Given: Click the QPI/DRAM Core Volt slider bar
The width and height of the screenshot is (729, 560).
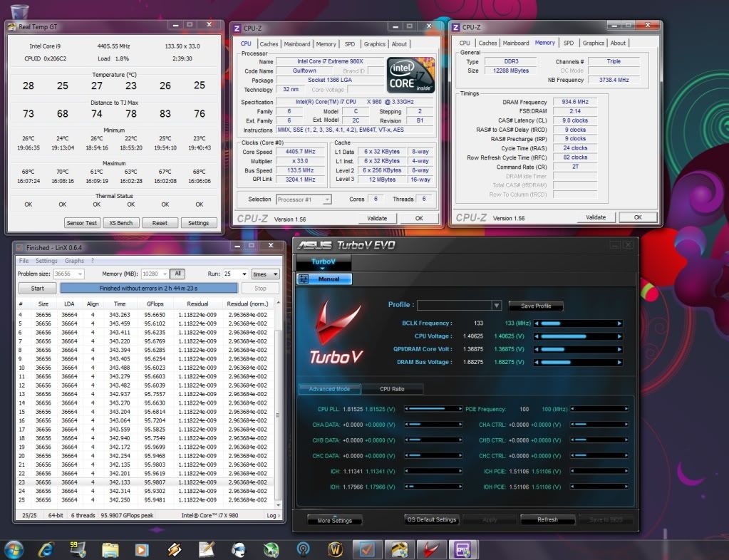Looking at the screenshot, I should tap(578, 350).
